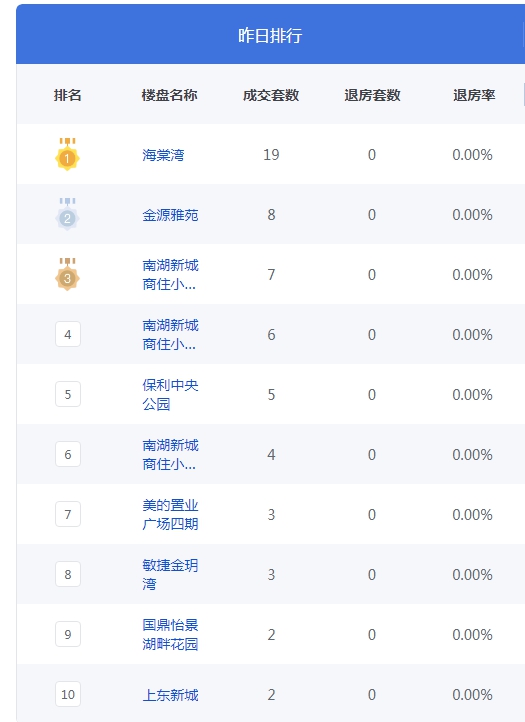This screenshot has width=525, height=722.
Task: Click the bronze third-place medal icon
Action: [67, 274]
